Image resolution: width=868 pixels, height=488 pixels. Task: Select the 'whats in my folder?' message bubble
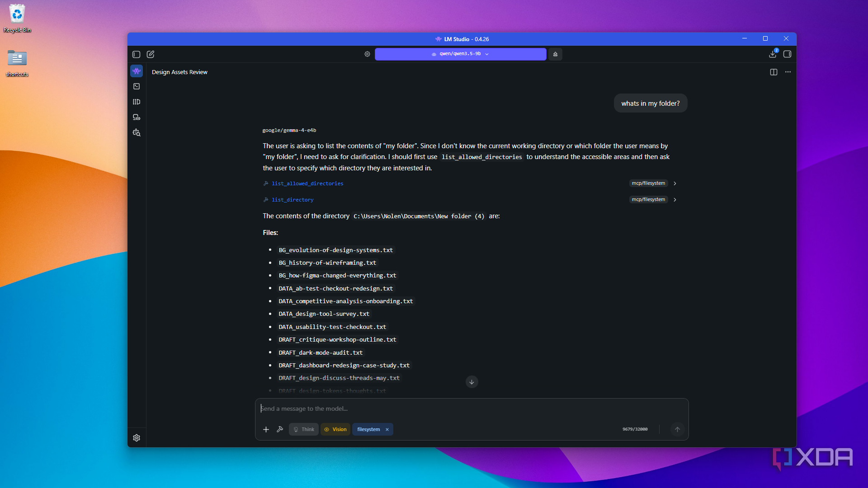pos(650,103)
